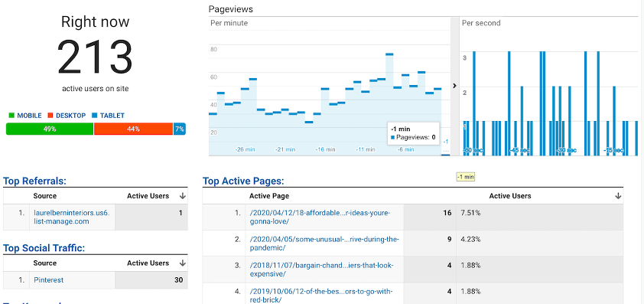This screenshot has width=644, height=304.
Task: Click the sort arrow in Top Social Traffic table
Action: [x=183, y=263]
